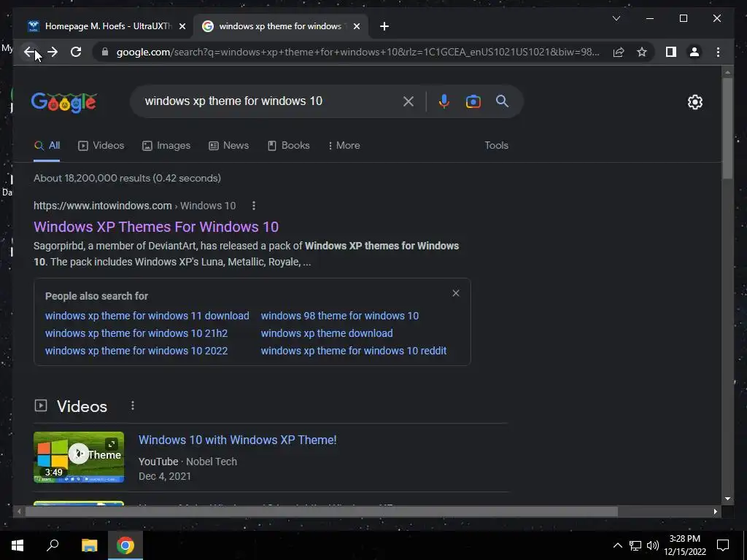747x560 pixels.
Task: Open File Explorer from taskbar
Action: 89,545
